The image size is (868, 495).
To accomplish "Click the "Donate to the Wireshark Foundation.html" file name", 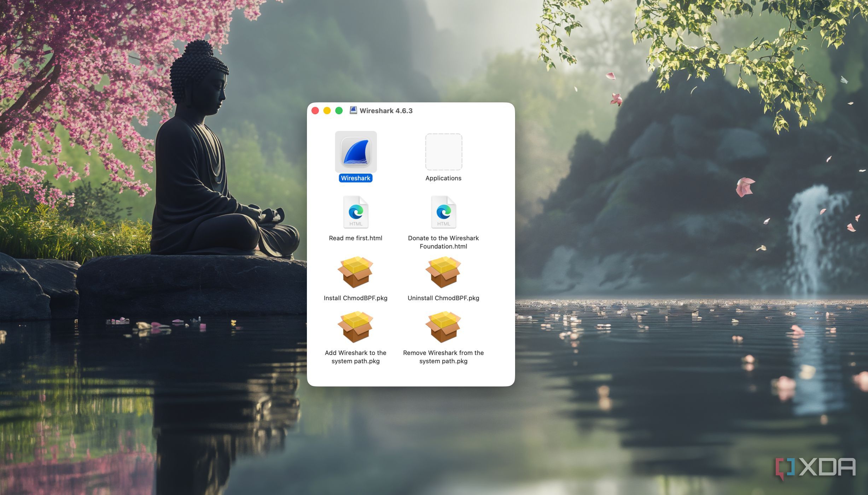I will (x=443, y=242).
